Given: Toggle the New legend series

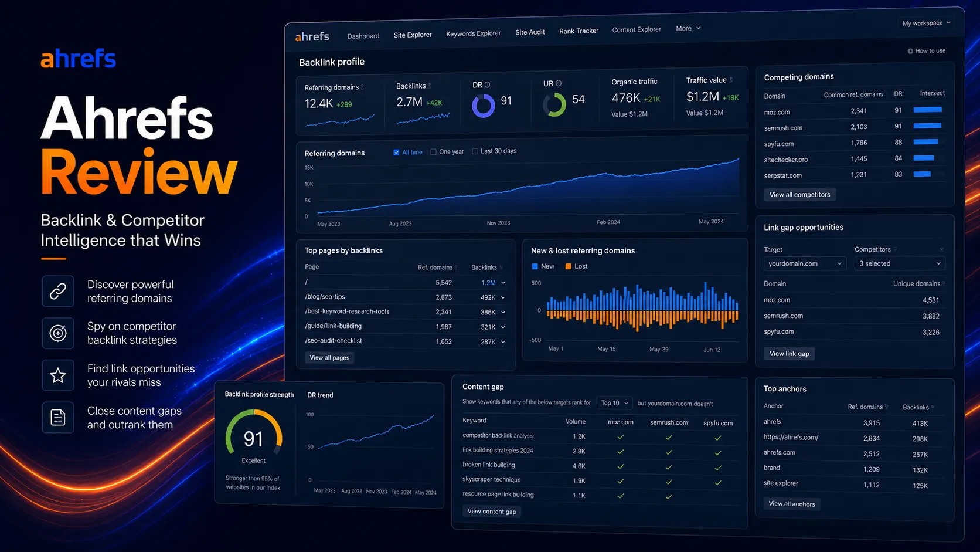Looking at the screenshot, I should pos(543,266).
